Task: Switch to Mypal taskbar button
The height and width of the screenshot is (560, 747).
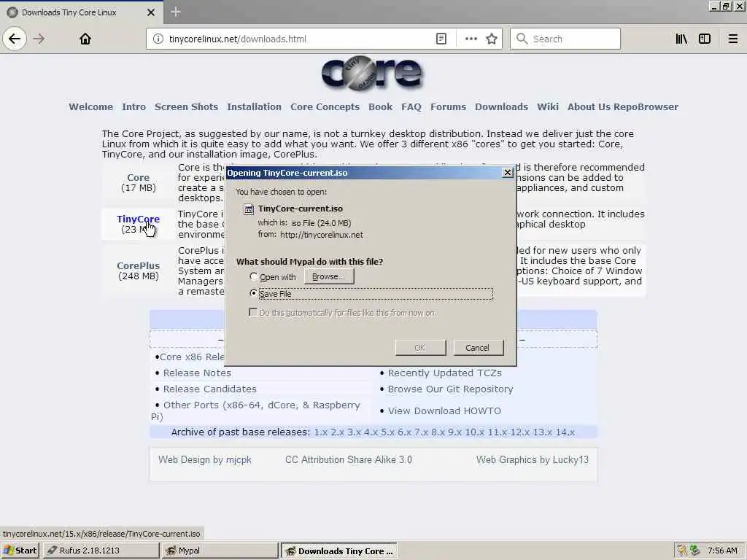Action: [220, 551]
